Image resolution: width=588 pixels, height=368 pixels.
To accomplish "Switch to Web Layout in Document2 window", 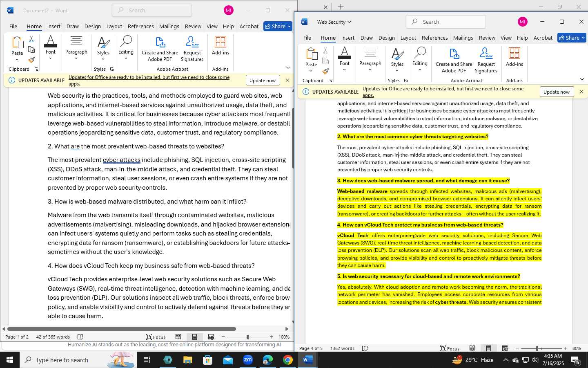I will tap(211, 337).
